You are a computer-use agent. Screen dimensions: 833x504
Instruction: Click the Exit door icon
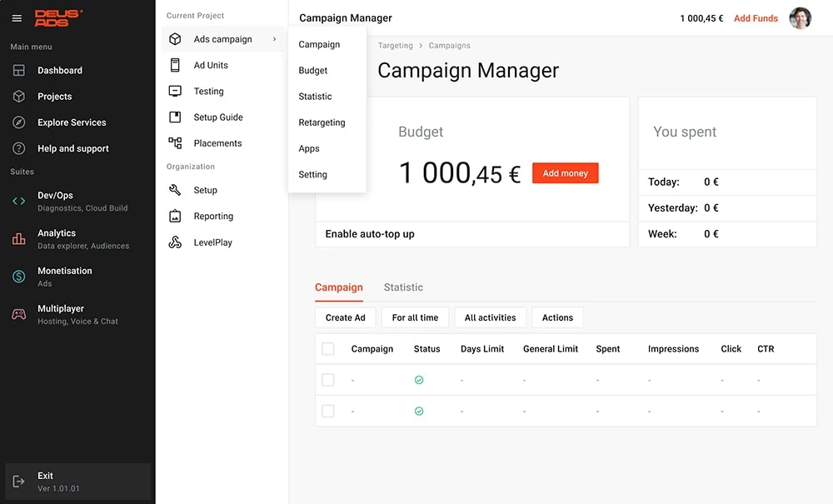point(19,482)
